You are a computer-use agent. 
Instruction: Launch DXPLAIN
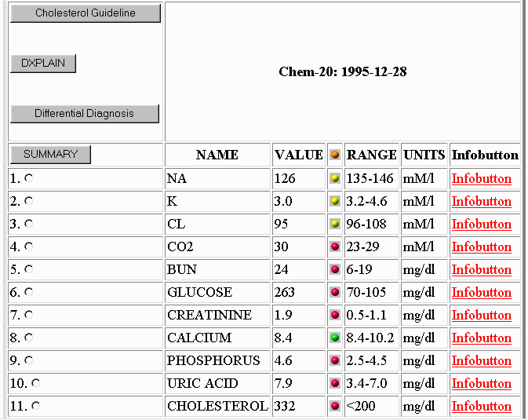pyautogui.click(x=43, y=64)
